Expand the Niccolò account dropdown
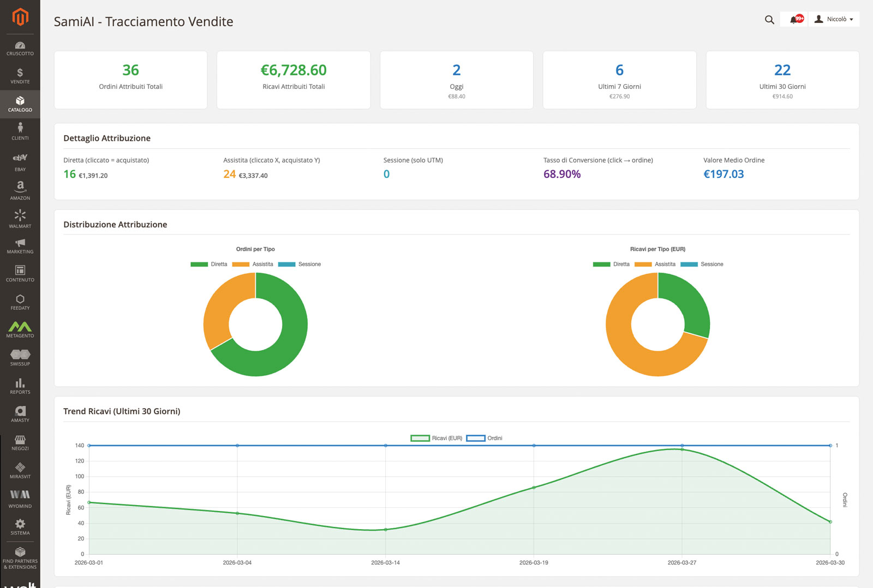 834,19
